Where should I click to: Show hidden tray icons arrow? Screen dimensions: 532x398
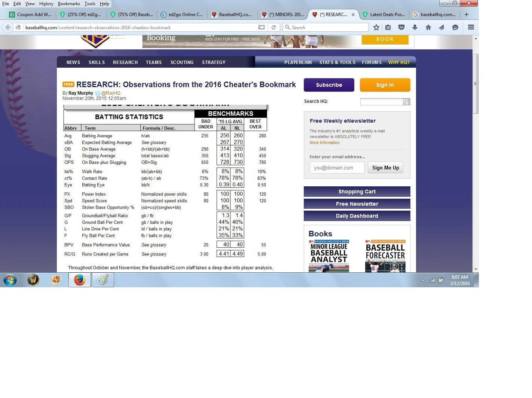point(423,280)
